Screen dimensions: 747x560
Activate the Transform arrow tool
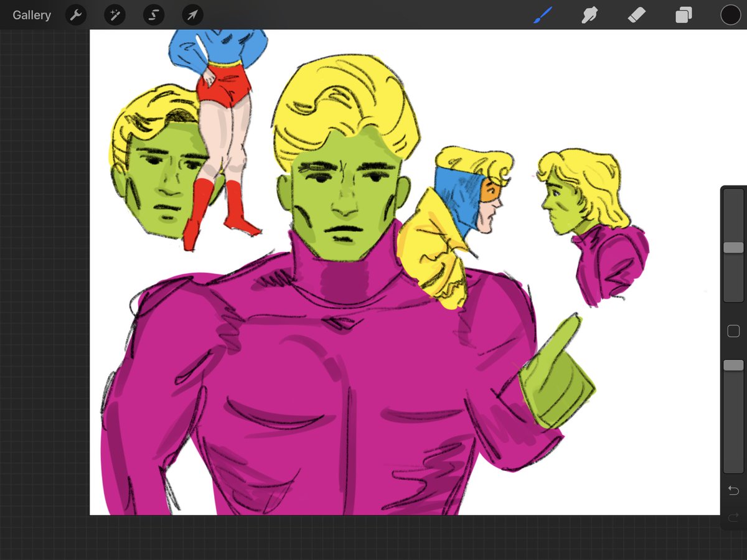tap(192, 14)
